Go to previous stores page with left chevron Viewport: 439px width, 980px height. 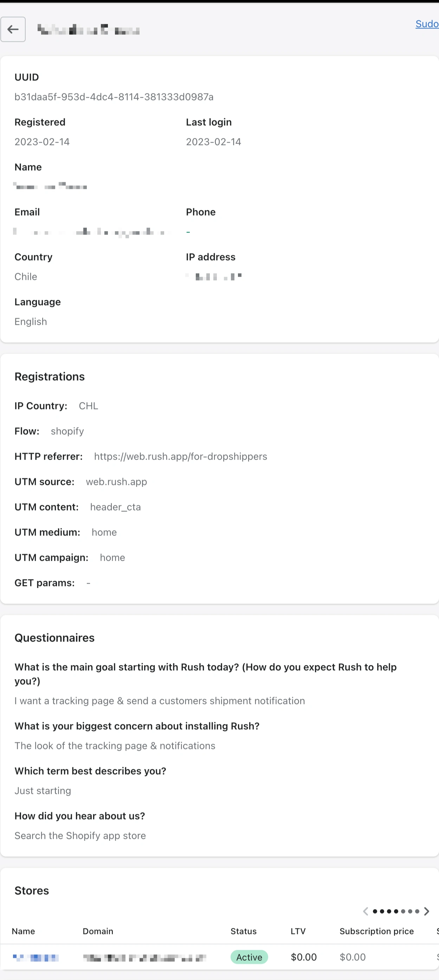click(365, 911)
